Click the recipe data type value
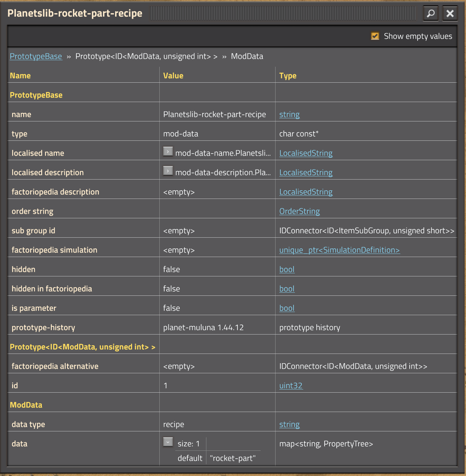466x476 pixels. point(174,424)
